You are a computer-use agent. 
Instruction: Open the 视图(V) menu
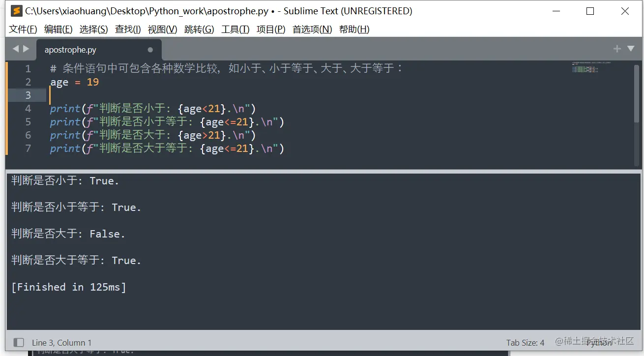[163, 30]
